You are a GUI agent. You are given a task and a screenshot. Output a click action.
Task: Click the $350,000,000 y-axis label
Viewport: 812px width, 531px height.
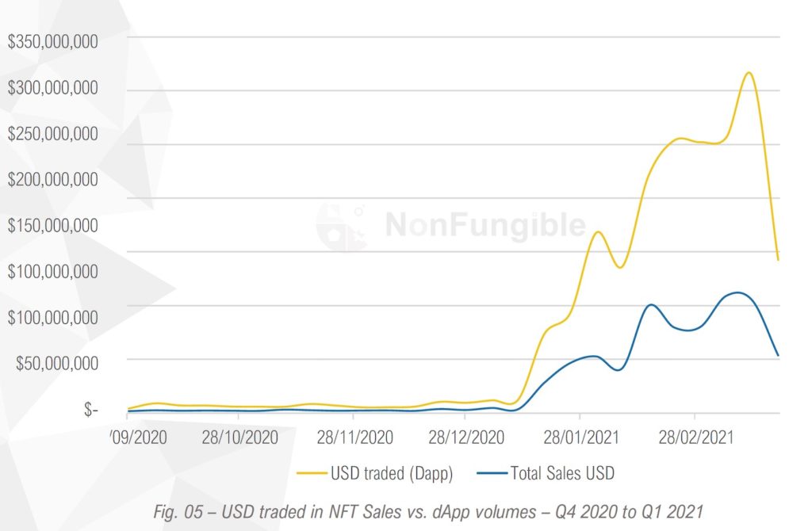point(52,42)
